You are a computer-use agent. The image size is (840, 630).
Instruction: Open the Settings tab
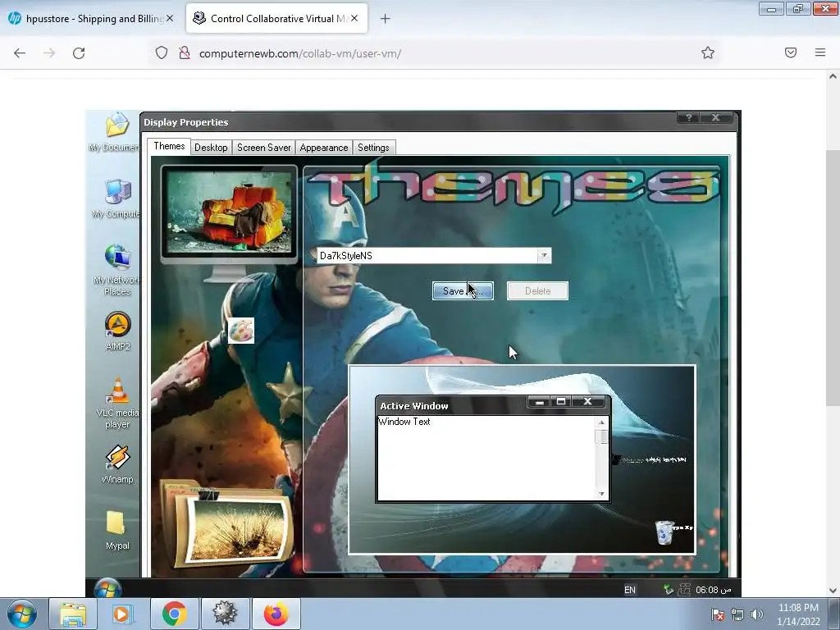click(x=373, y=148)
